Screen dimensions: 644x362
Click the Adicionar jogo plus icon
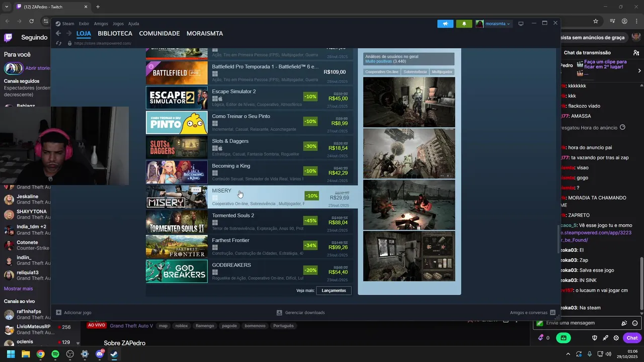click(x=58, y=312)
